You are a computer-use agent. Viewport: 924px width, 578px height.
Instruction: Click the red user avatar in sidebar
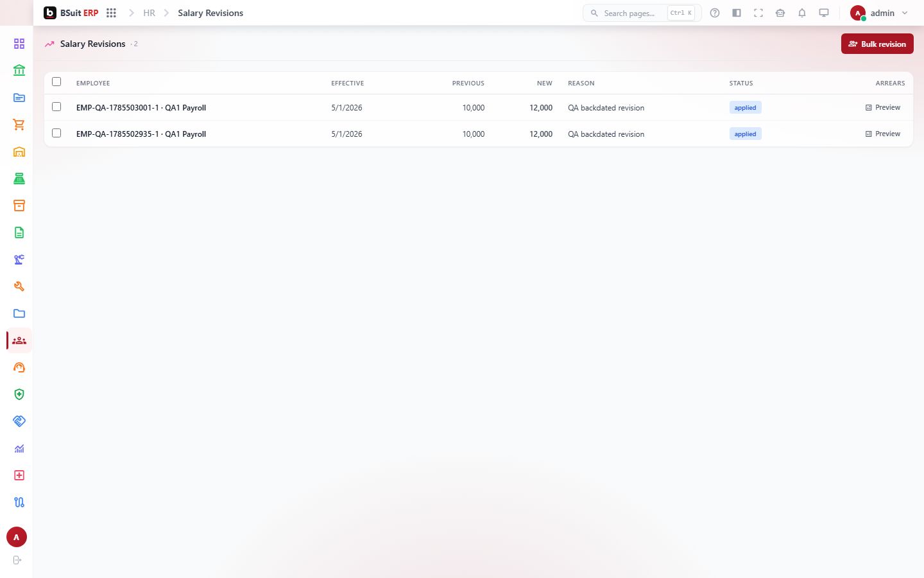click(17, 537)
